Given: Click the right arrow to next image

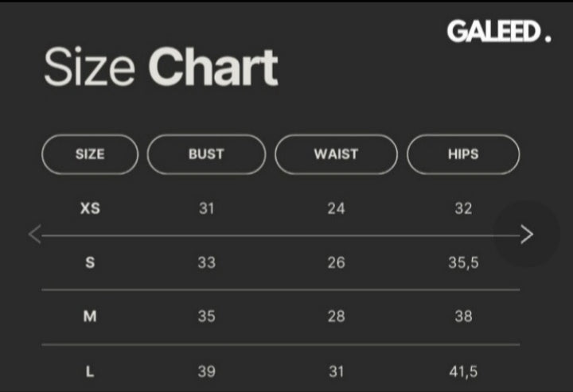Looking at the screenshot, I should (x=526, y=234).
